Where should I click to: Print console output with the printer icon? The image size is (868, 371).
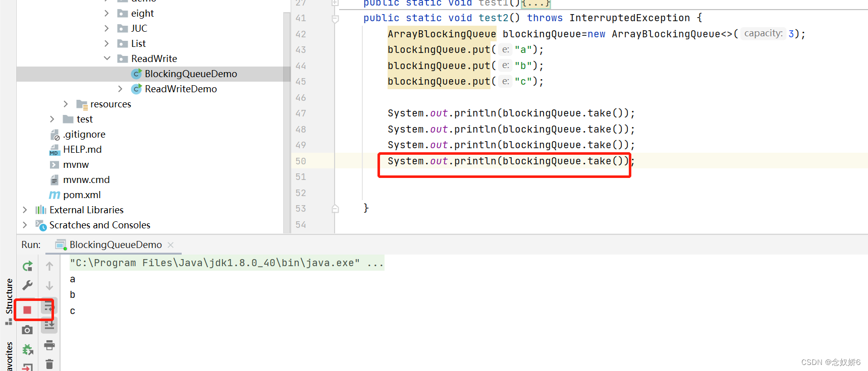[x=49, y=345]
